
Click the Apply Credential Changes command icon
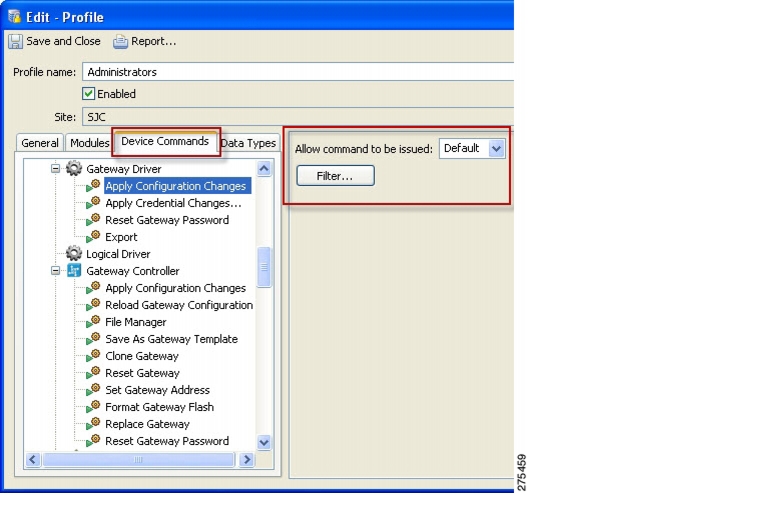[93, 203]
